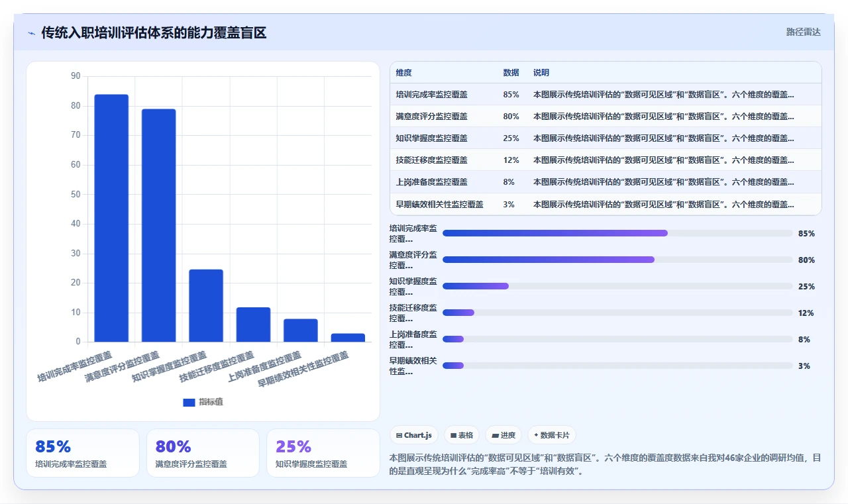Click the 传统入职培训评估体系的能力覆盖盲区 title
This screenshot has height=504, width=848.
(154, 33)
